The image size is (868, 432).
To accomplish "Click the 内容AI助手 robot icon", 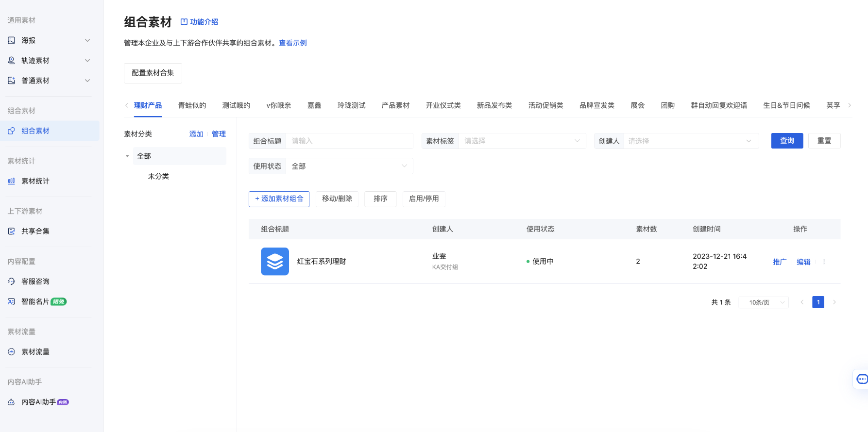I will [x=11, y=402].
